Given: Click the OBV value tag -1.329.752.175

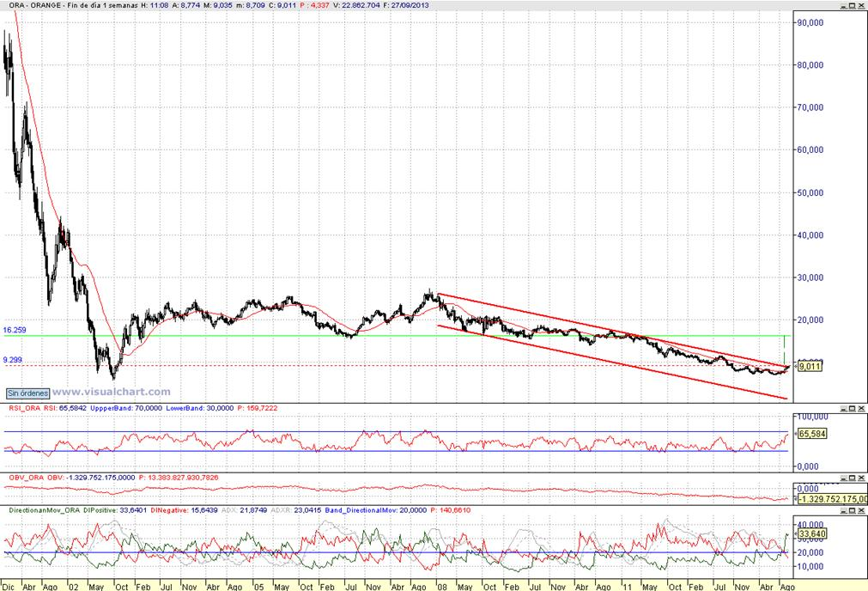Looking at the screenshot, I should click(832, 499).
